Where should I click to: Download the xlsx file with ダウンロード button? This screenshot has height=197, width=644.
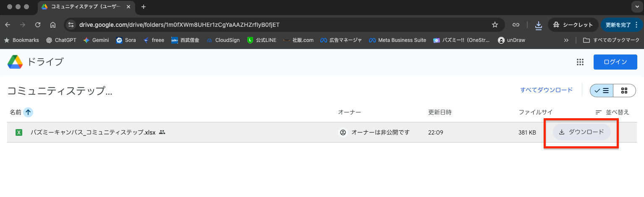[581, 132]
